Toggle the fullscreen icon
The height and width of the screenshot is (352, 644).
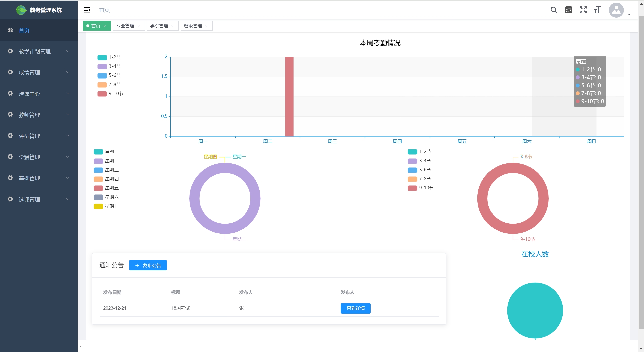pyautogui.click(x=583, y=10)
